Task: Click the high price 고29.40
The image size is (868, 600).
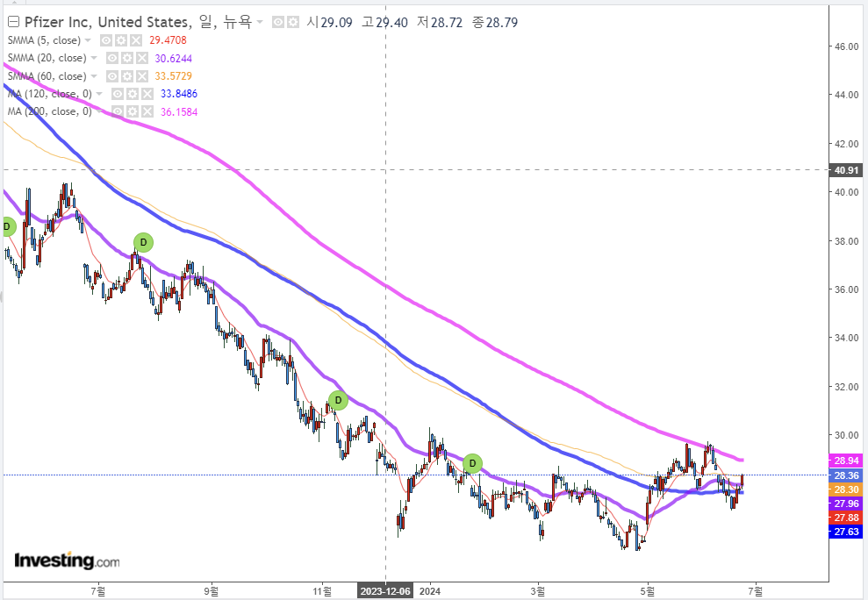Action: pos(384,22)
